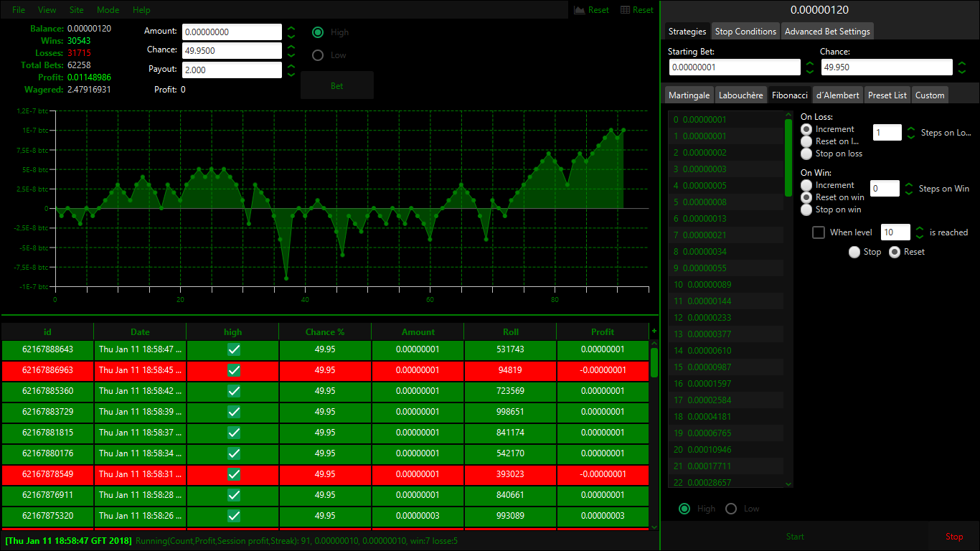980x551 pixels.
Task: Decrease Amount with its down arrow
Action: click(x=291, y=36)
